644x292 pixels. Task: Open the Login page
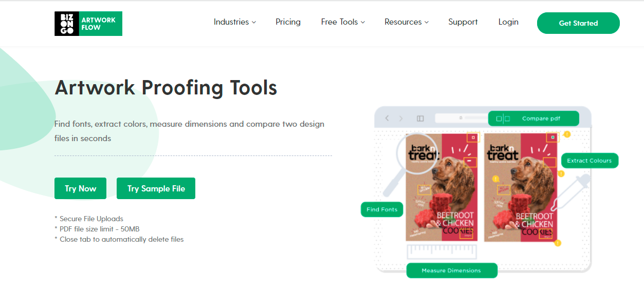(508, 22)
